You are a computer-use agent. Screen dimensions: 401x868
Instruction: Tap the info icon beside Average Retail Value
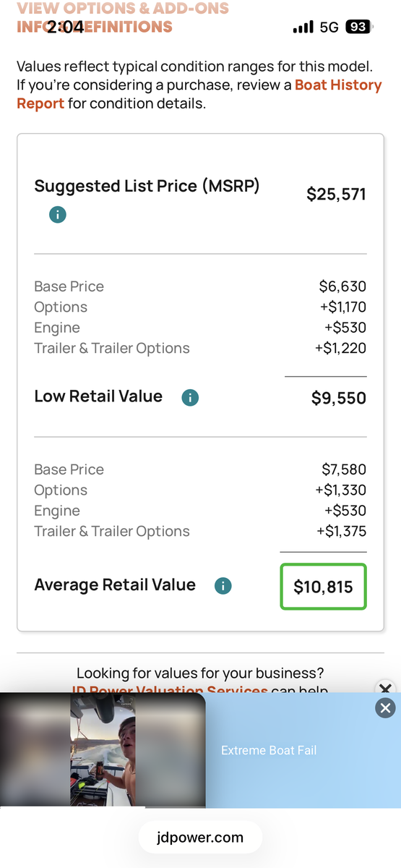point(223,586)
